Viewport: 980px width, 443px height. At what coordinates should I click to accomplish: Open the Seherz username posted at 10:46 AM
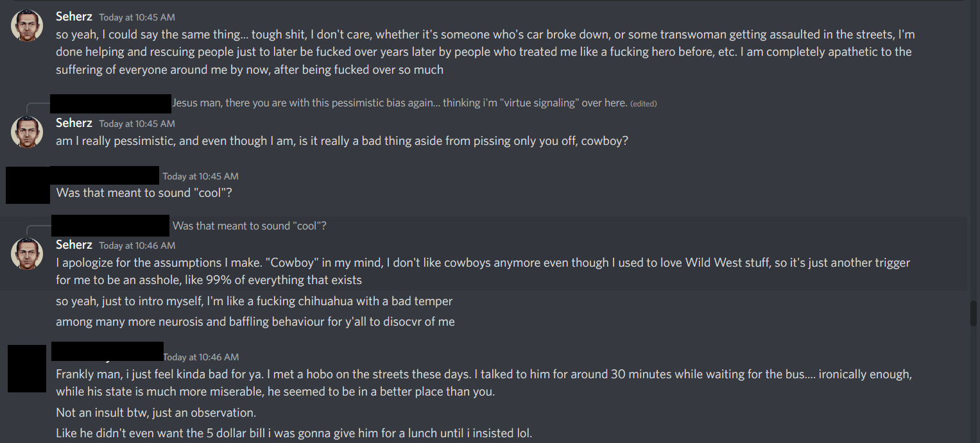click(x=74, y=245)
